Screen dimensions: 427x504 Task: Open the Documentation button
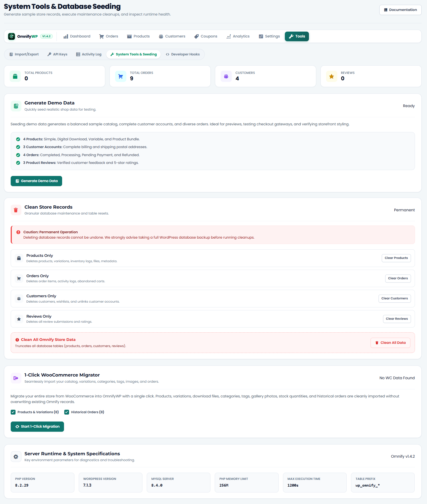pos(400,10)
